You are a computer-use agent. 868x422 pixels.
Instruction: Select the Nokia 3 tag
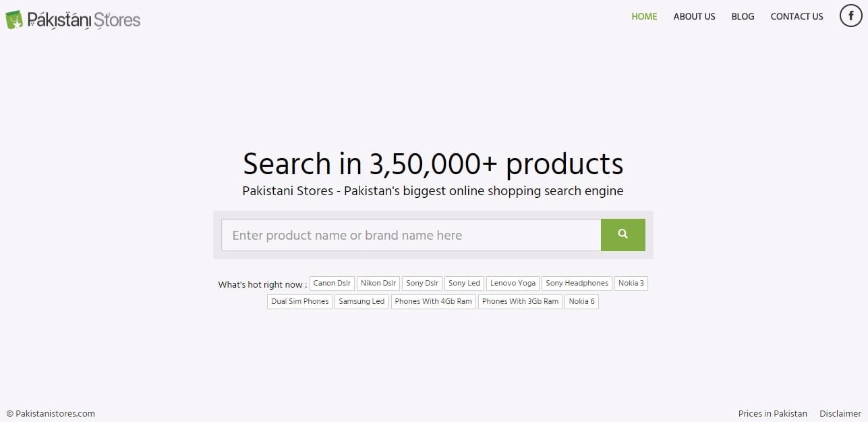[631, 284]
